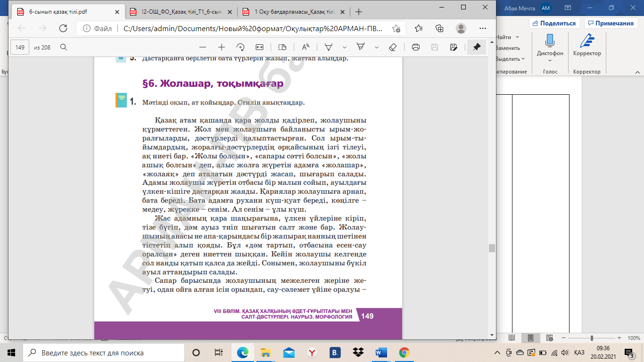Switch to the !2-ОШ_ФО_Қазақ тілі tab
Image resolution: width=644 pixels, height=362 pixels.
click(180, 12)
